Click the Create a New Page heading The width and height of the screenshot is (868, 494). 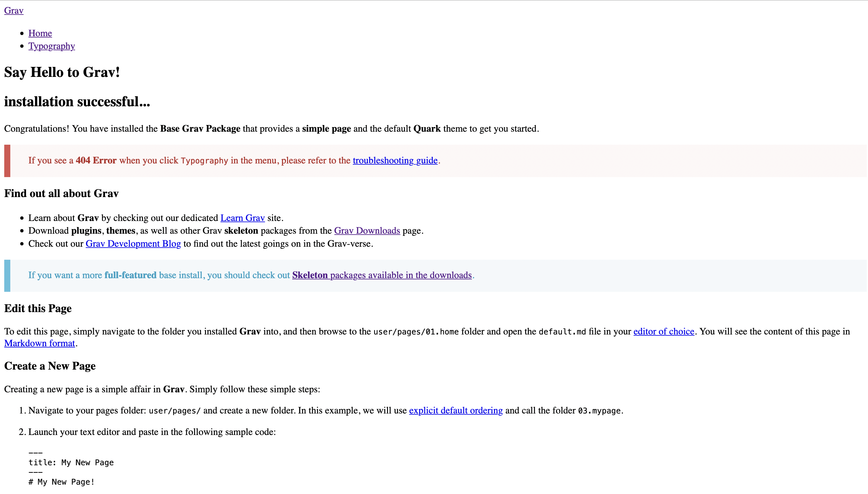pyautogui.click(x=50, y=366)
